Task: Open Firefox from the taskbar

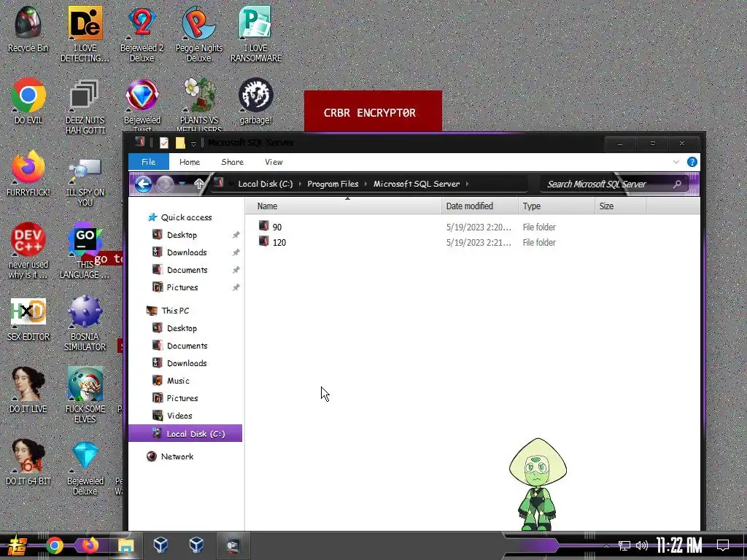Action: (x=90, y=545)
